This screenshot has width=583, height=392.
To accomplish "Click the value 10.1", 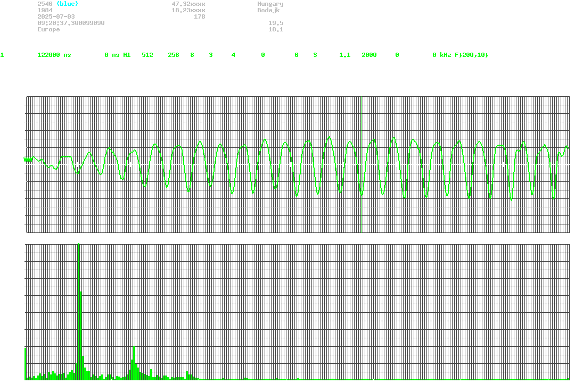I will pos(276,29).
